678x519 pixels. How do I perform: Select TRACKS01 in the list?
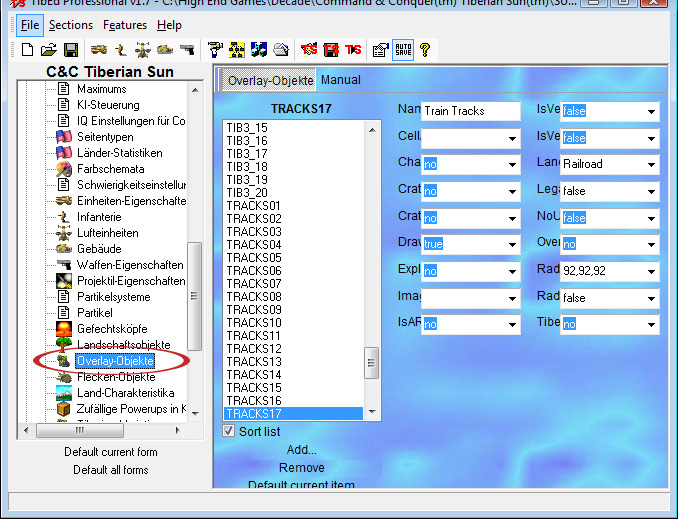click(253, 206)
